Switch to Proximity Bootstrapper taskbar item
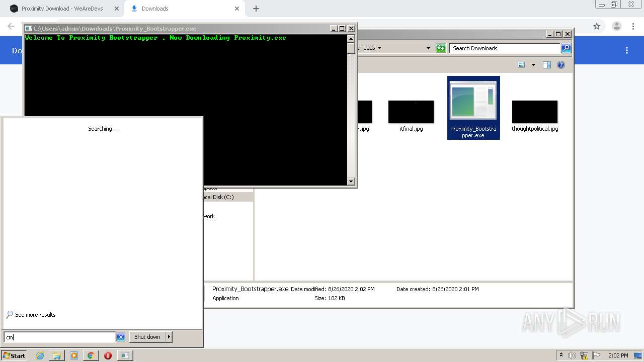 tap(125, 355)
